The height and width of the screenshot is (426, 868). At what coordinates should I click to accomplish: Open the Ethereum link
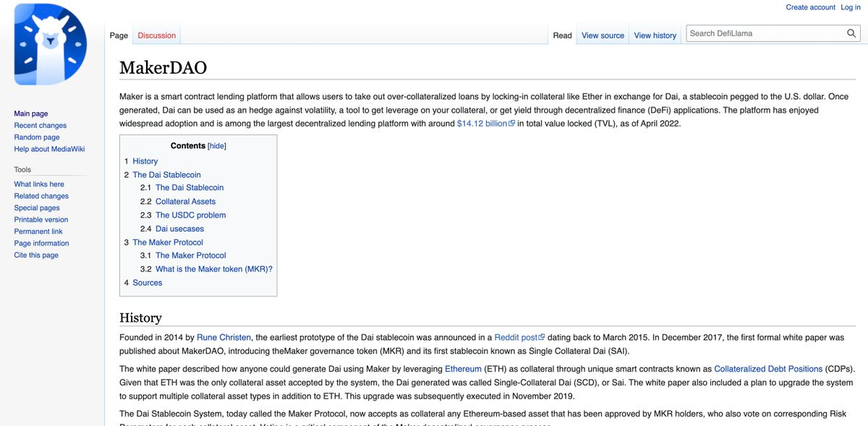point(463,369)
